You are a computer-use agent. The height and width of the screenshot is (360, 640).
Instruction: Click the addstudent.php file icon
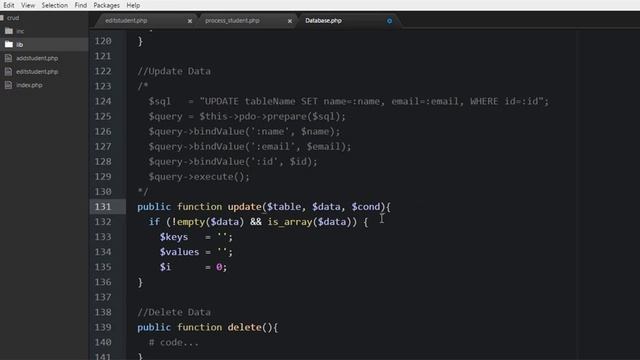click(9, 58)
